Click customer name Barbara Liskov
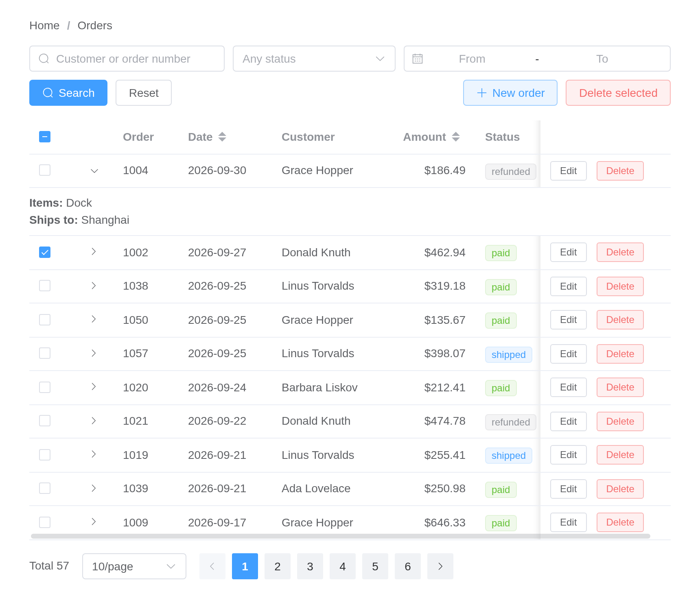The width and height of the screenshot is (700, 598). (x=319, y=387)
